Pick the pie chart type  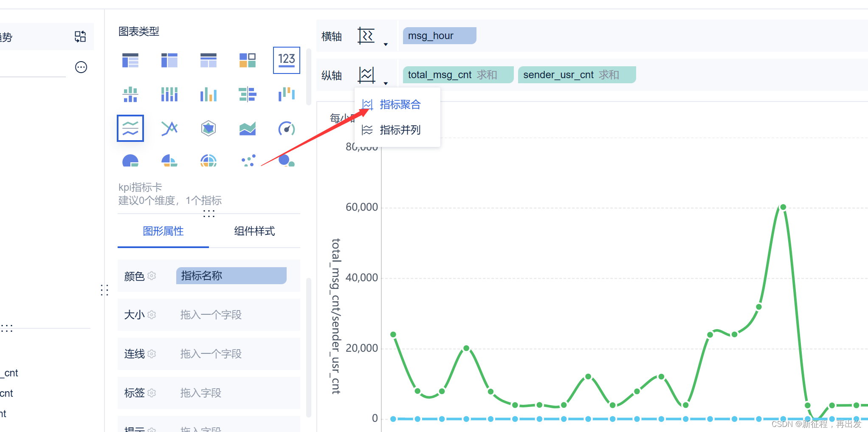click(x=130, y=161)
